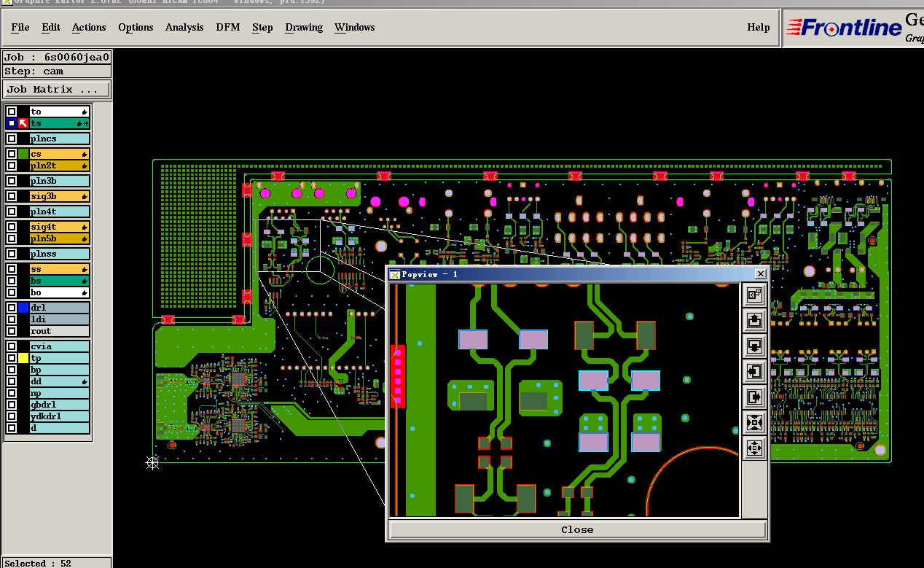This screenshot has width=924, height=568.
Task: Toggle display checkbox for layer sig3b
Action: pos(12,196)
